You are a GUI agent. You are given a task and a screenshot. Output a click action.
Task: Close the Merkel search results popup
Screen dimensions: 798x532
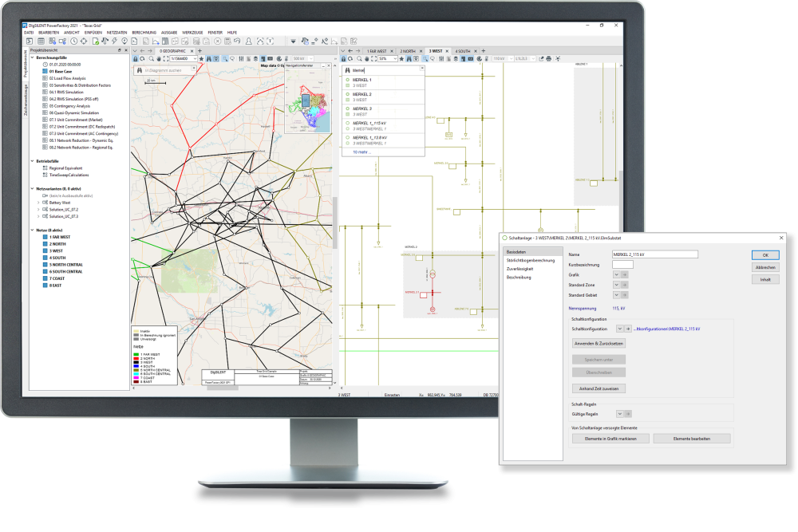click(x=422, y=68)
